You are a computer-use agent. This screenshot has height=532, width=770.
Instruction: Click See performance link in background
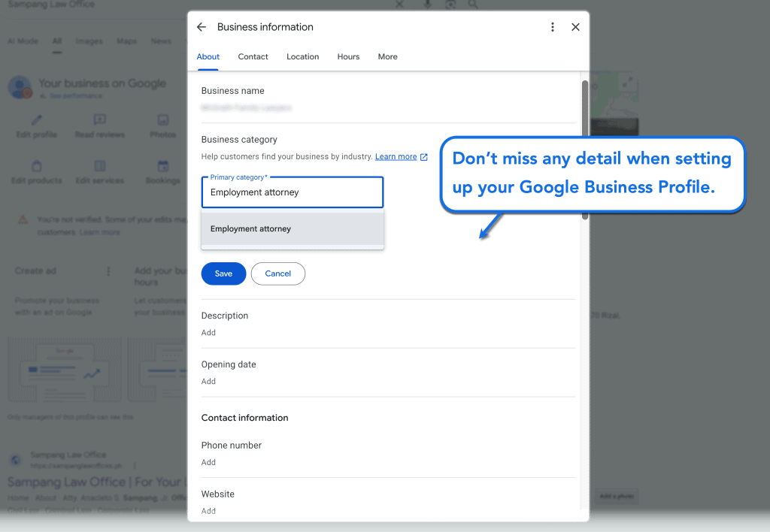click(x=76, y=95)
